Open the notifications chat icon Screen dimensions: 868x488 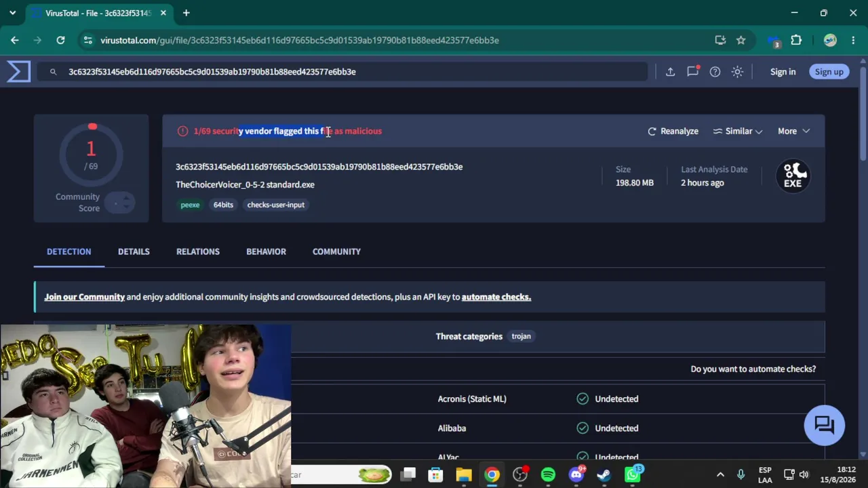[692, 71]
